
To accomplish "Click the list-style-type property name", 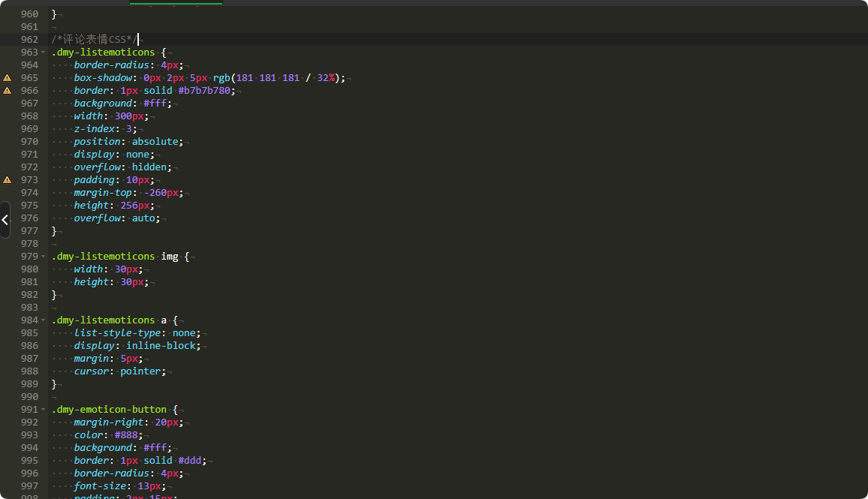I will 118,333.
